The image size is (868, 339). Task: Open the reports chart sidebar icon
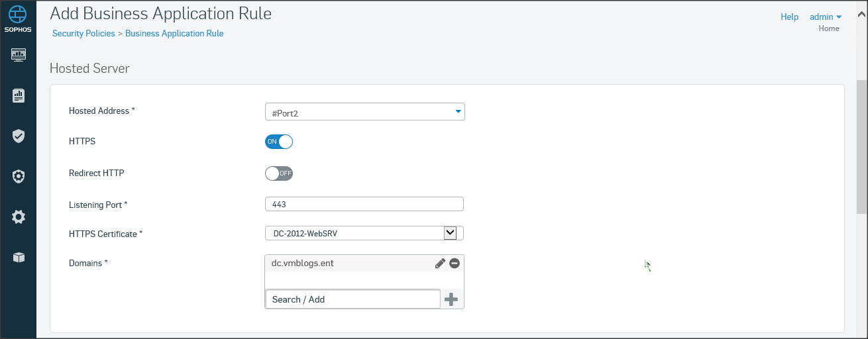pos(19,96)
